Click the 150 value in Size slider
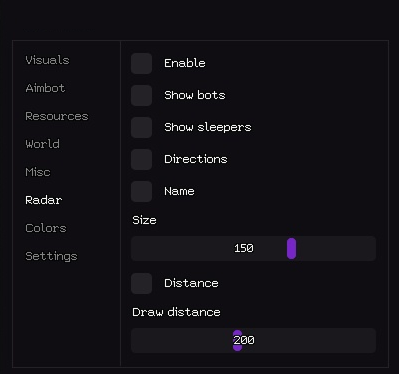 (x=244, y=248)
